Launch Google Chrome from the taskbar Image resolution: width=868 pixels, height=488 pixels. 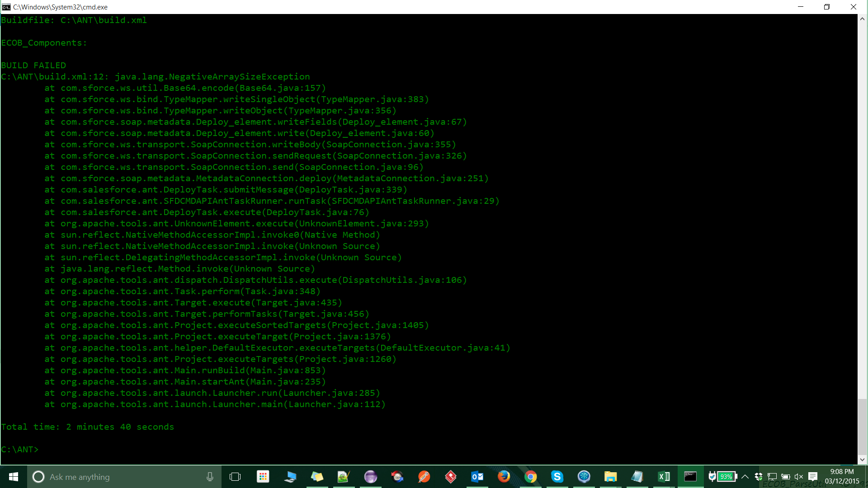530,477
